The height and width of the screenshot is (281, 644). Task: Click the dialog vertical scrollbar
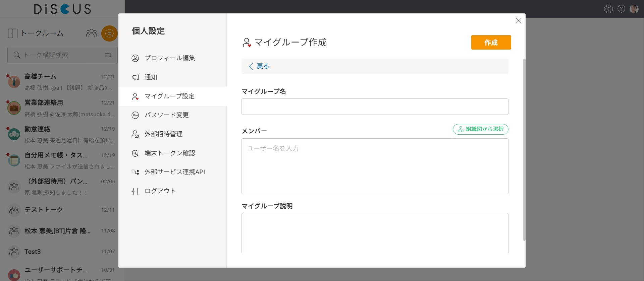pos(524,149)
